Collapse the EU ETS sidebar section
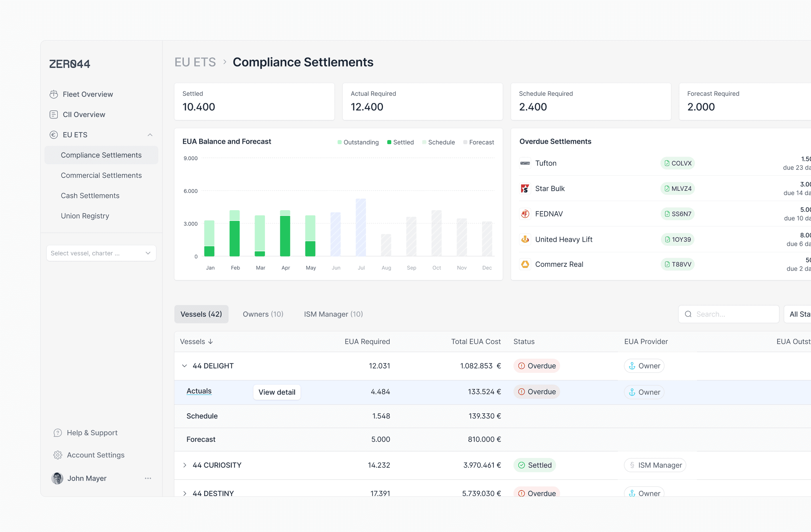 point(150,135)
